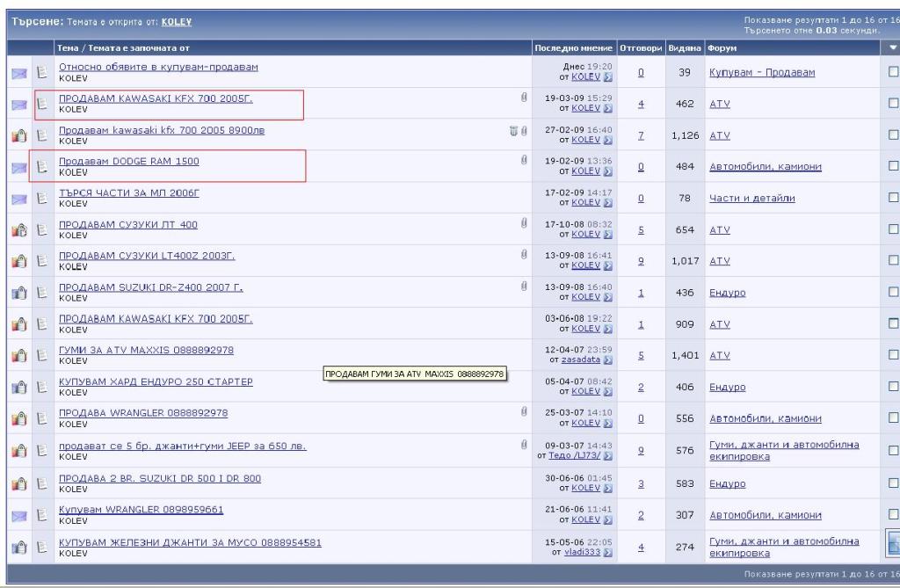Click locked-thread icon of 'ПРОДАВАМ СУЗУКИ ЛТ 400'

pyautogui.click(x=19, y=229)
